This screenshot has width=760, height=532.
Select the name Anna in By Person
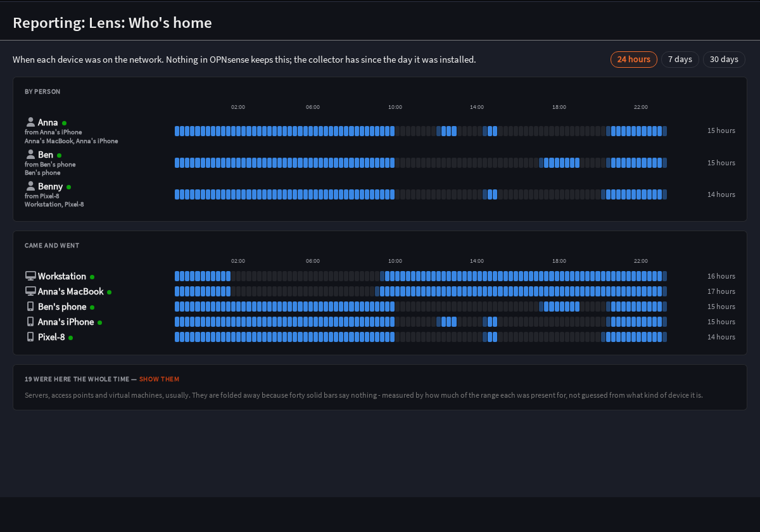(x=48, y=122)
